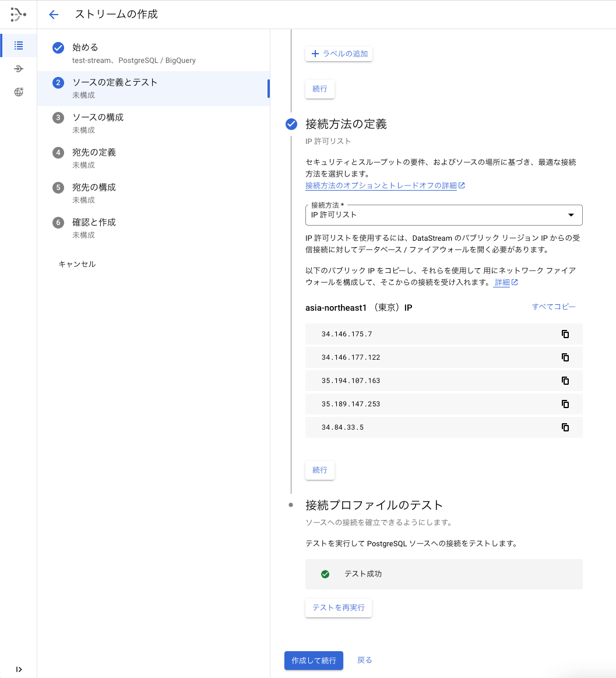
Task: Select IP text 34.146.175.7
Action: [x=347, y=334]
